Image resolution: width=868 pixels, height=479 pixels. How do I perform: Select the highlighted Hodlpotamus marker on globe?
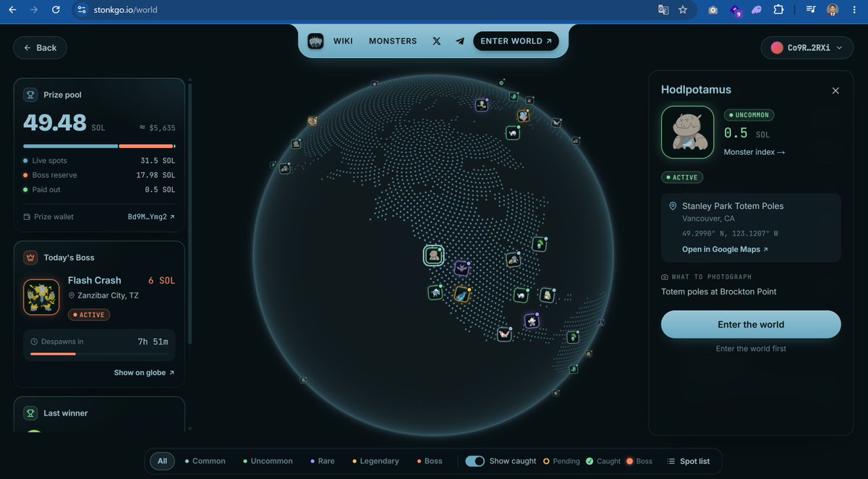tap(433, 255)
